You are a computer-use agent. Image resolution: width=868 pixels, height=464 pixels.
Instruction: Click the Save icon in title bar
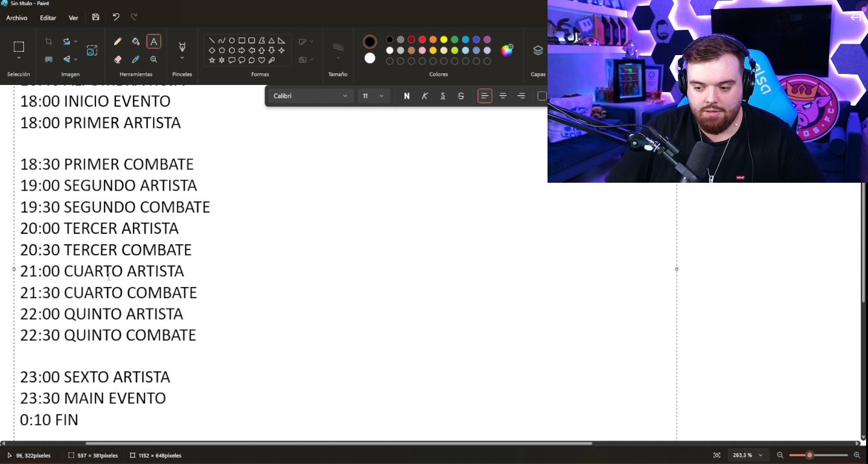[96, 17]
